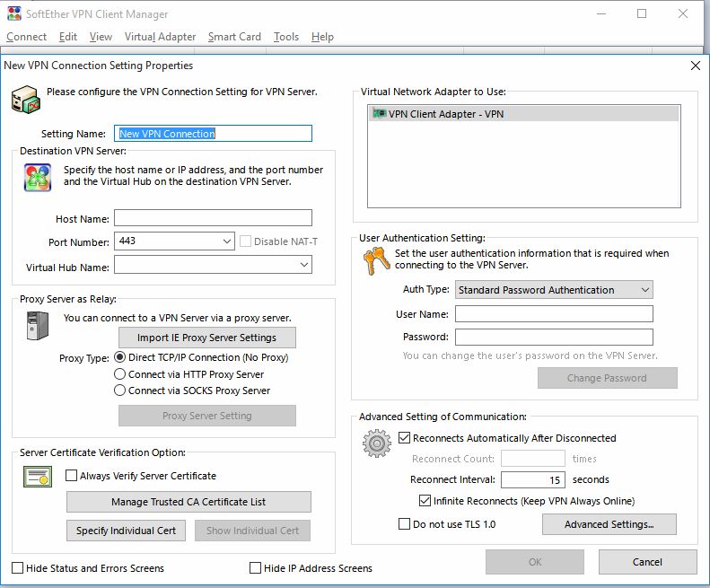Open the Virtual Adapter menu
Screen dimensions: 710x588
[x=160, y=37]
